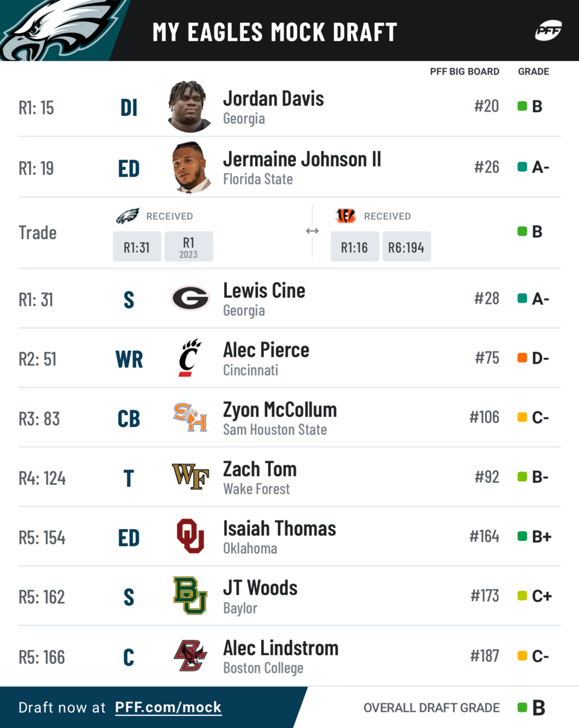The image size is (579, 728).
Task: Click the R1 2023 pick chip
Action: [x=189, y=247]
